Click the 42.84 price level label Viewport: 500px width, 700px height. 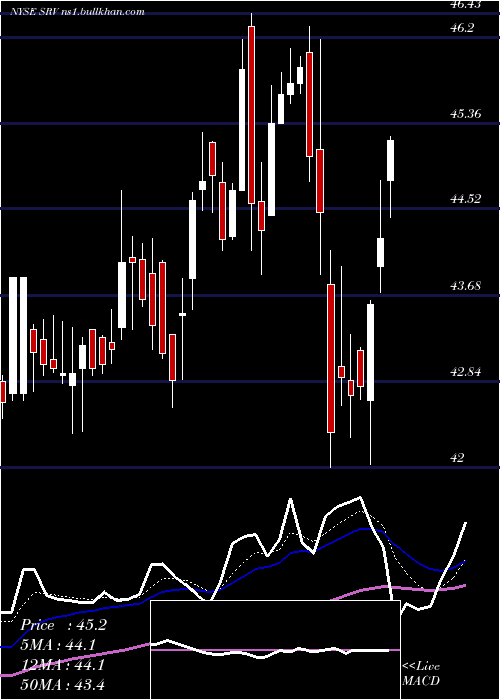[466, 371]
